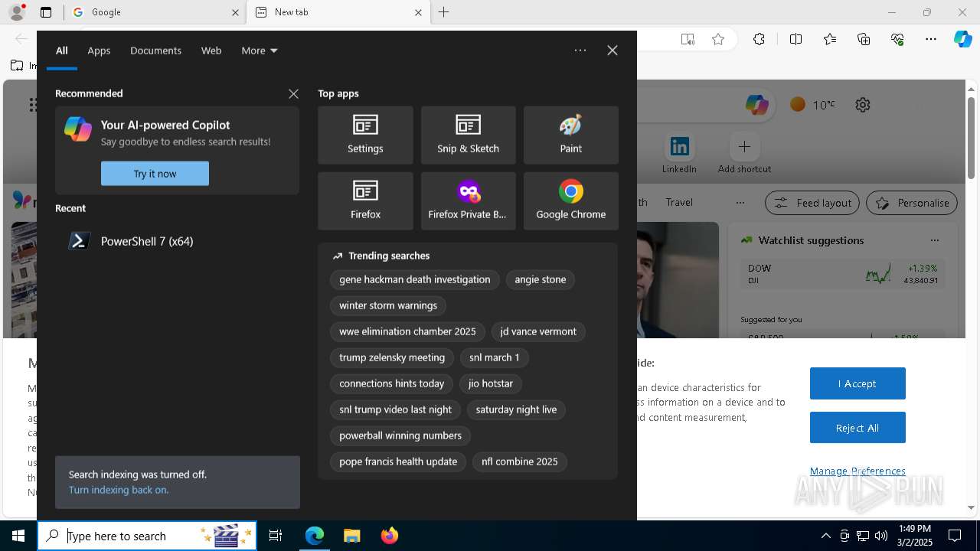Viewport: 980px width, 551px height.
Task: Open volume control in system tray
Action: pos(881,536)
